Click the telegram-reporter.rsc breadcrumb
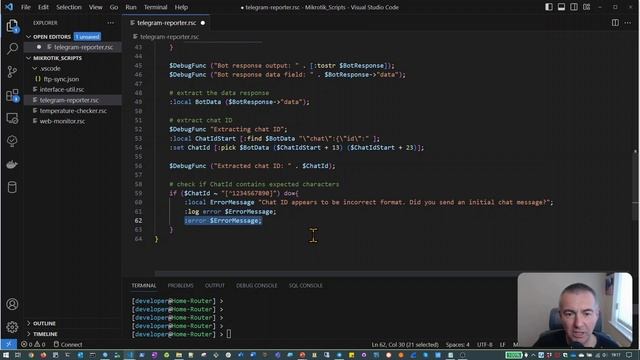Viewport: 640px width, 360px height. pyautogui.click(x=169, y=37)
